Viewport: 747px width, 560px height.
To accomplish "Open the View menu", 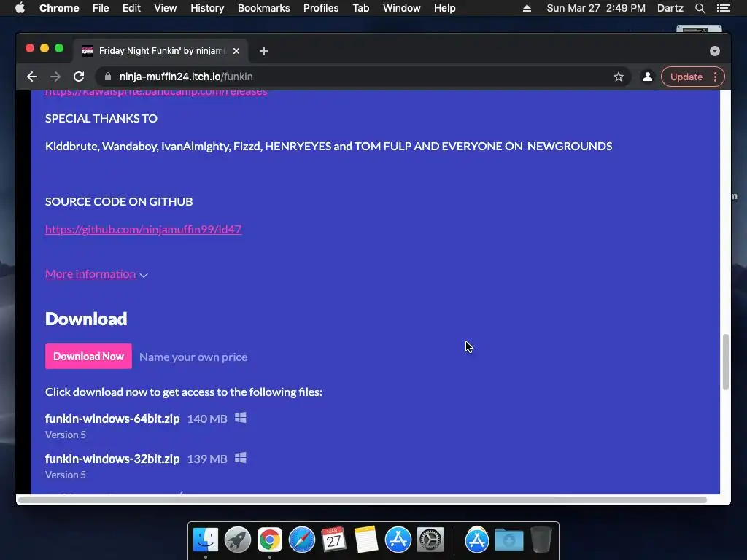I will point(166,8).
